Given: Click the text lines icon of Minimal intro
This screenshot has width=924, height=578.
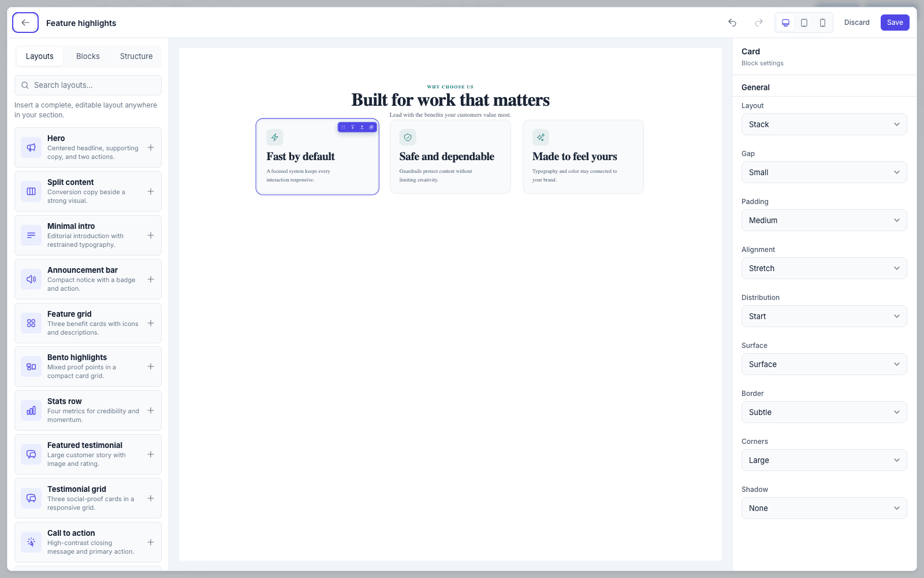Looking at the screenshot, I should click(31, 235).
